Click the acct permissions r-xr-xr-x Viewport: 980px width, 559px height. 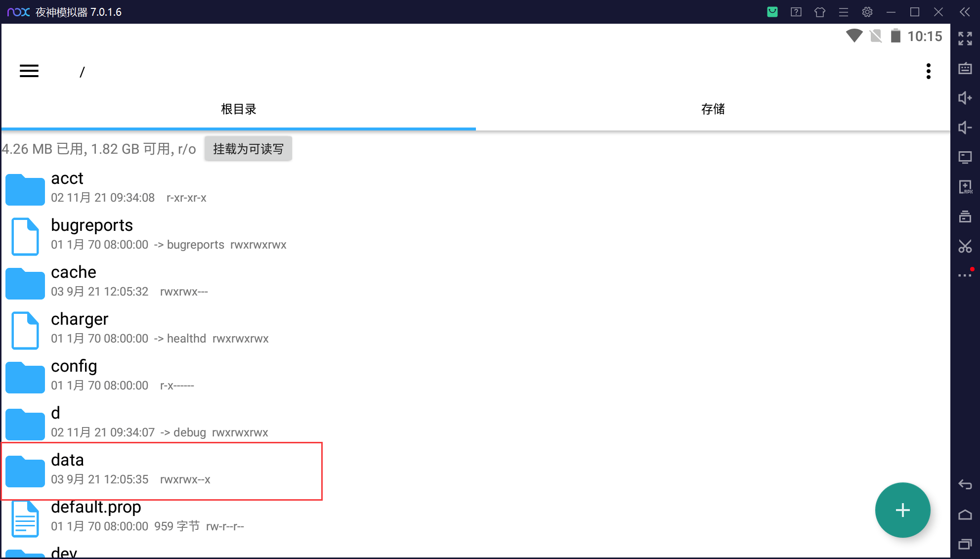[x=186, y=198]
